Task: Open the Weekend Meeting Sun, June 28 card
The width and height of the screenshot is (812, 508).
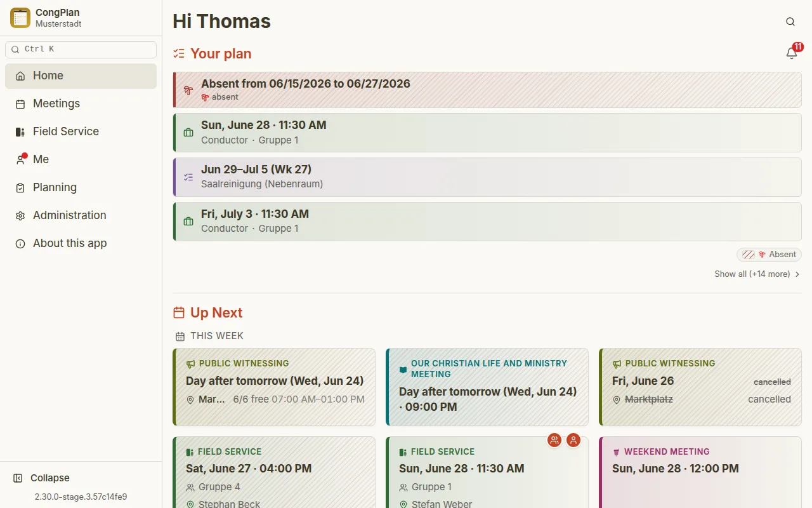Action: (700, 472)
